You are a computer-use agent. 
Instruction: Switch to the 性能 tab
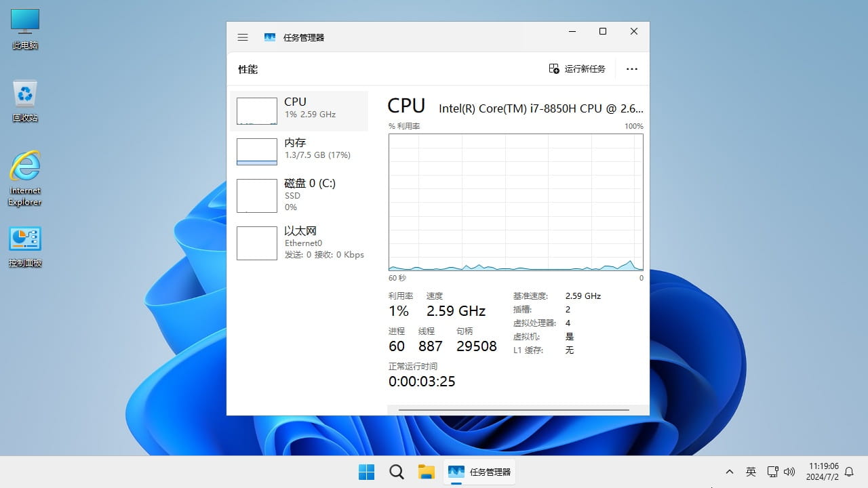248,68
